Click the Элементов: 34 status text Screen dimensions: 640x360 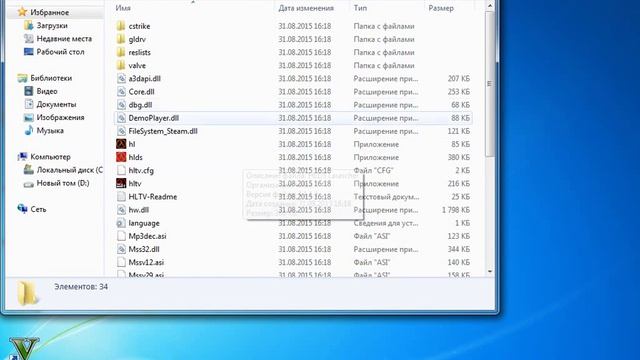(81, 287)
